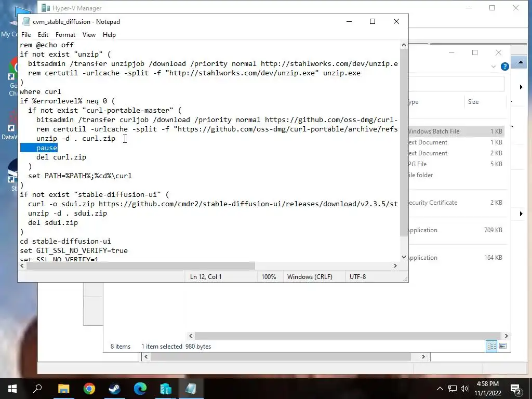Open the Edit menu in Notepad
The image size is (532, 399).
43,35
